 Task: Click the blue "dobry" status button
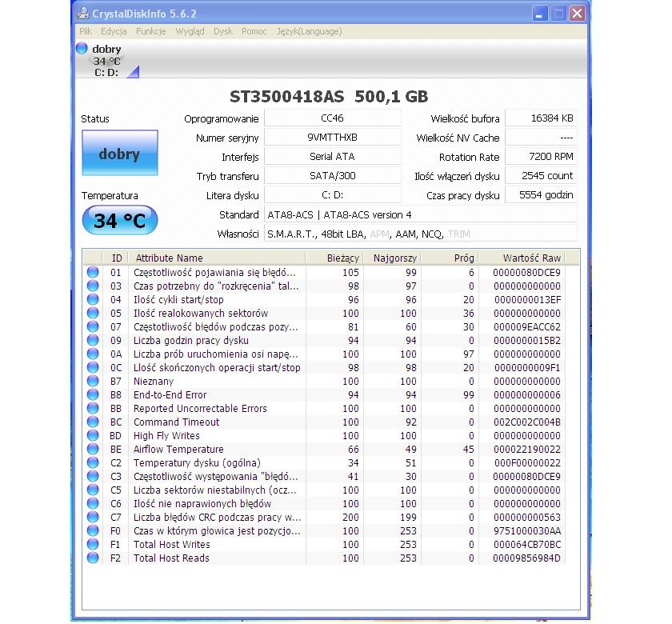tap(119, 153)
